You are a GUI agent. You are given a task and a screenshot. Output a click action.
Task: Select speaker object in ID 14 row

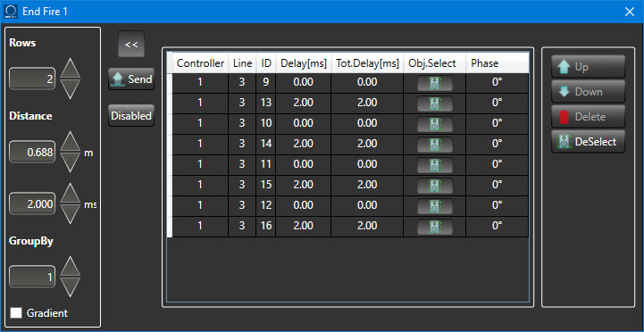pos(434,145)
